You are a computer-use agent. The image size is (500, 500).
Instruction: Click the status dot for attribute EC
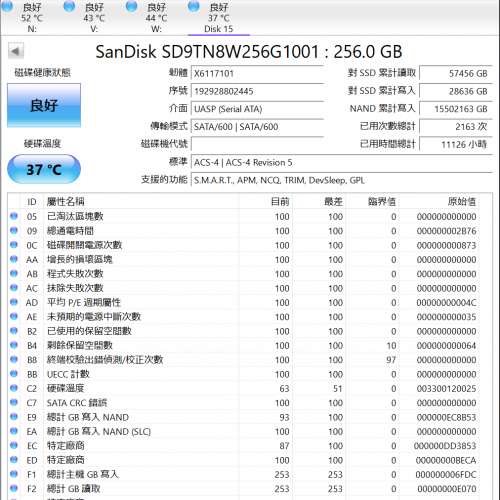point(14,445)
